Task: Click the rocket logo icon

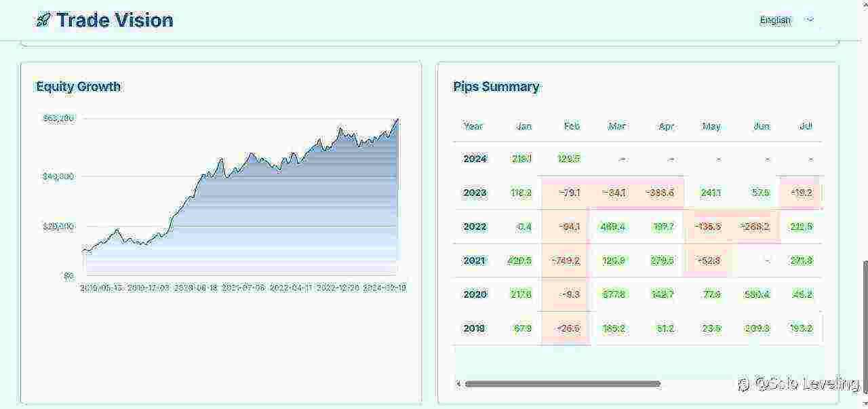Action: pos(43,20)
